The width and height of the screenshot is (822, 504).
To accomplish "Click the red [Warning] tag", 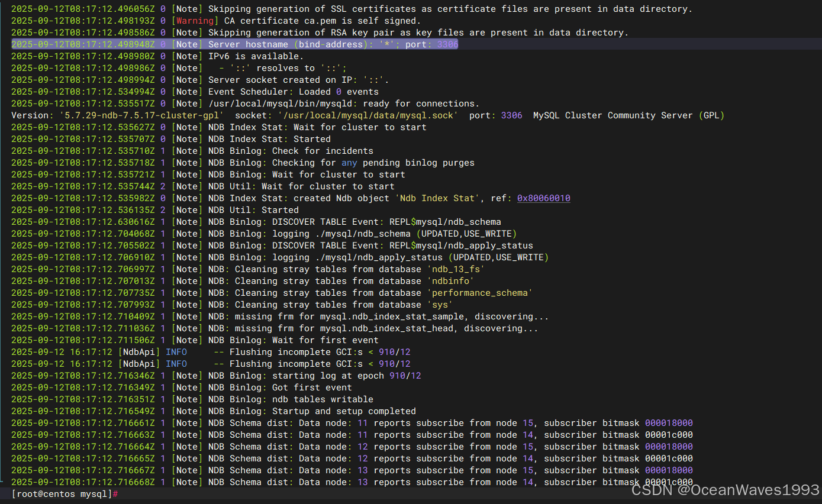I will click(x=195, y=21).
